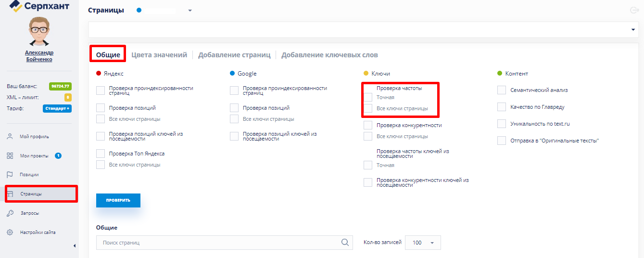Click the Запросы key icon
The height and width of the screenshot is (258, 644).
pos(10,213)
